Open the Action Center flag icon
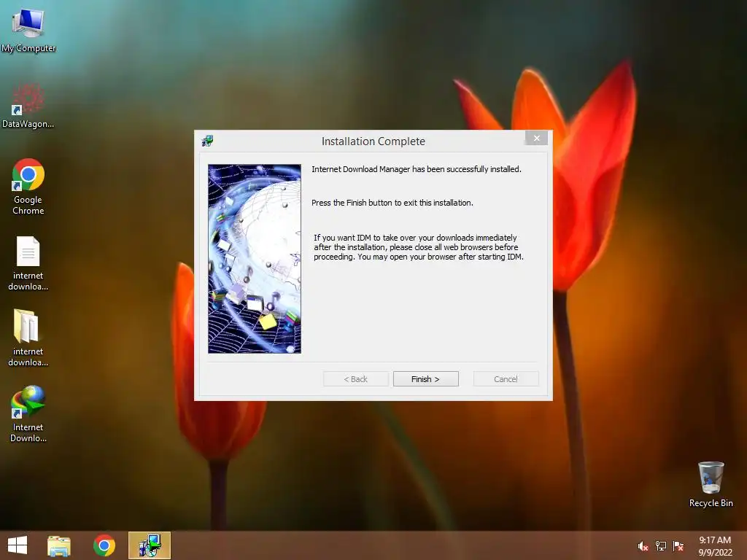The height and width of the screenshot is (560, 747). (x=678, y=546)
